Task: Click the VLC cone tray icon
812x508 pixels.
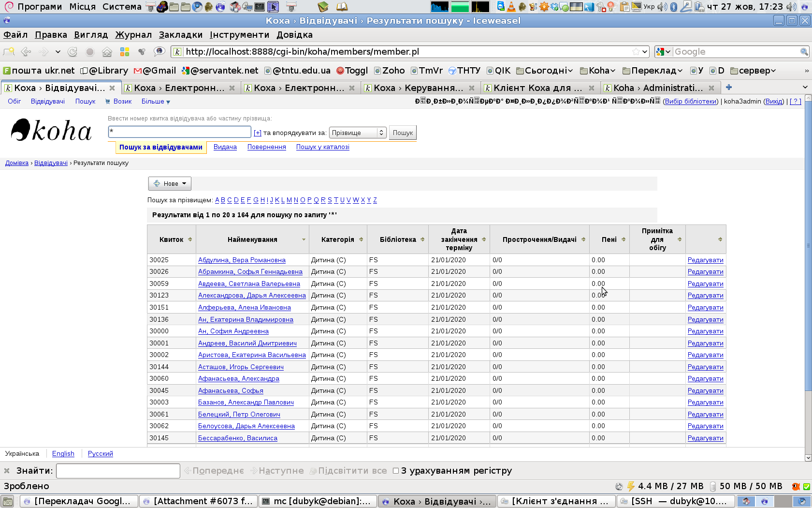Action: pyautogui.click(x=511, y=7)
